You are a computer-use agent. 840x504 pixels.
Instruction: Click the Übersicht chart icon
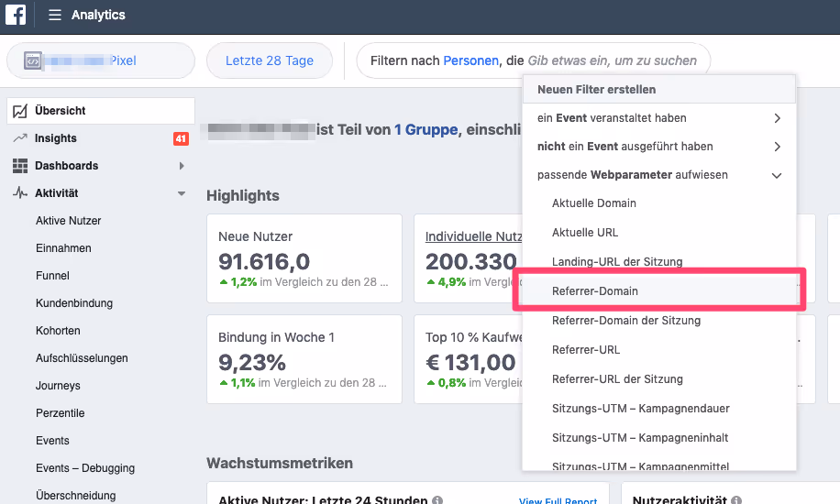[20, 111]
